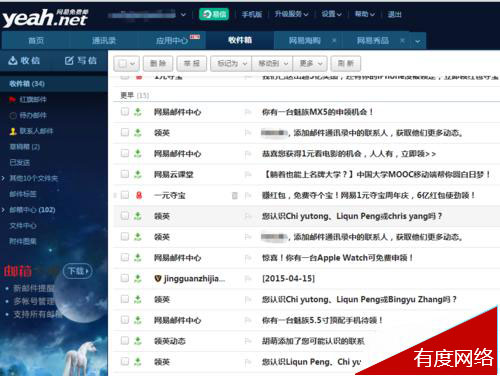
Task: Close the 网易秀品 tab
Action: (402, 40)
